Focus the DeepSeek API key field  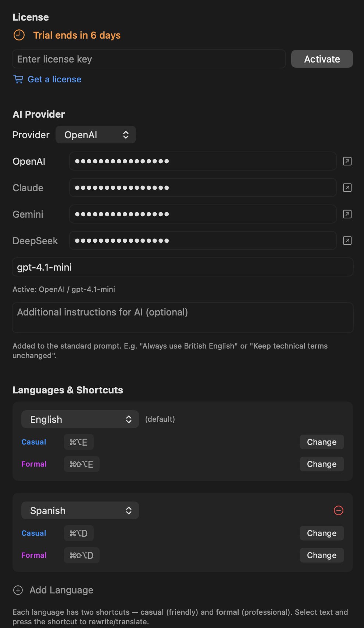pyautogui.click(x=203, y=240)
